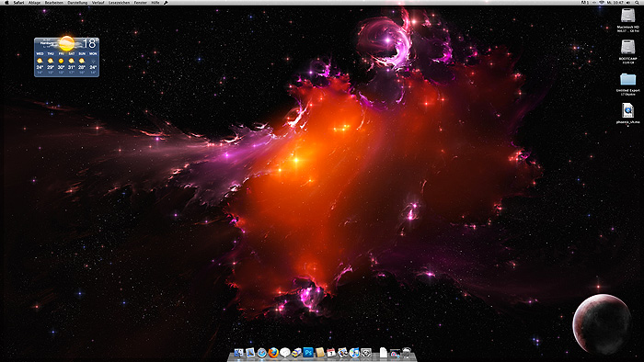Viewport: 644px width, 362px height.
Task: Select WED forecast in weather widget
Action: [x=40, y=63]
